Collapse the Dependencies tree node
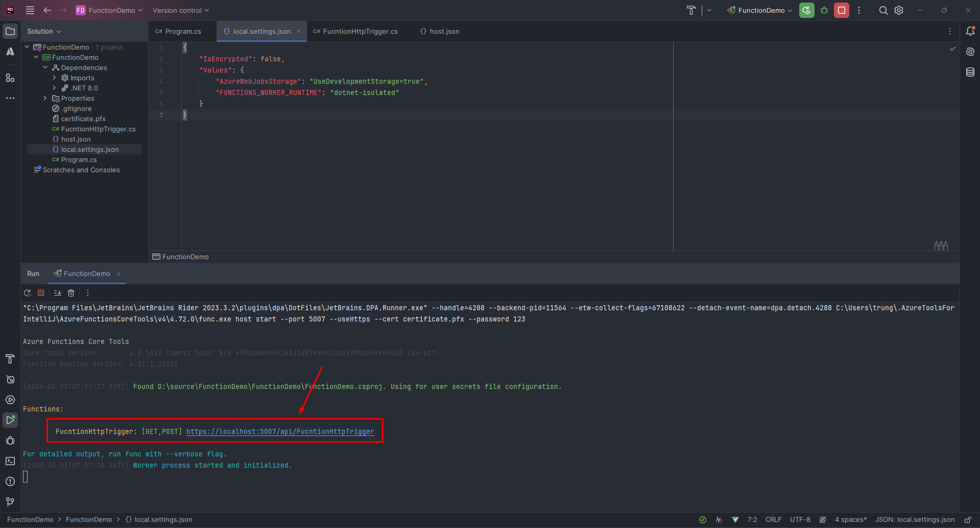 [x=45, y=67]
